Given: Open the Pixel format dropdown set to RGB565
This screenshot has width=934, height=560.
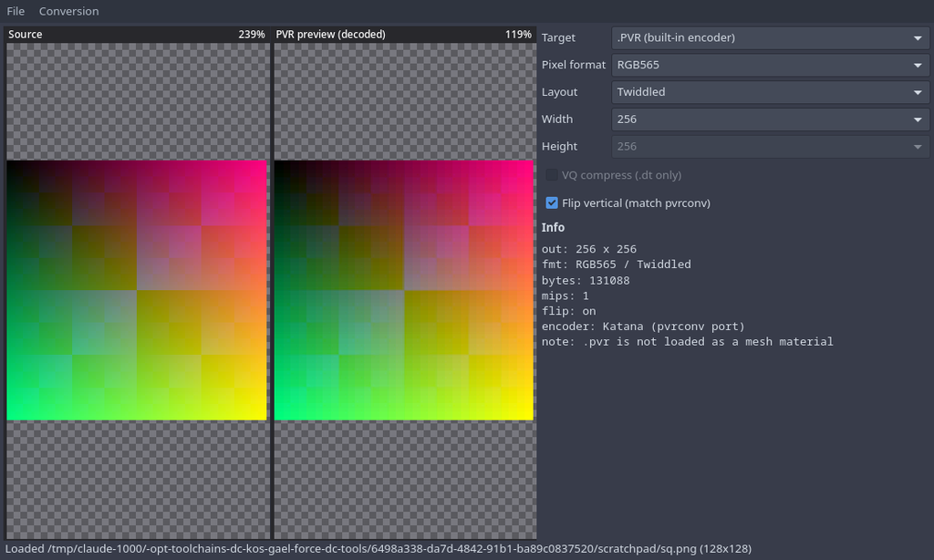Looking at the screenshot, I should pyautogui.click(x=770, y=65).
